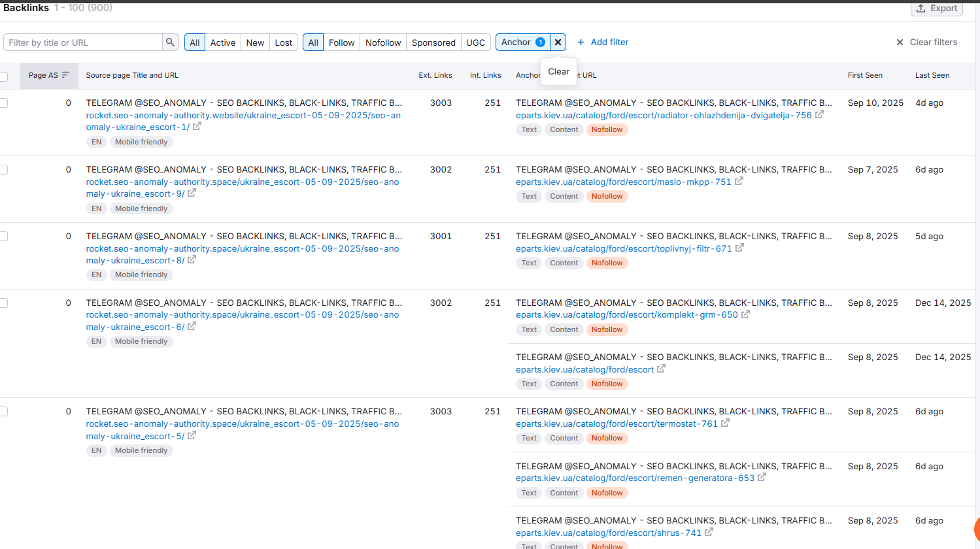Open external link icon for ukraine_escort-1 source
The width and height of the screenshot is (980, 549).
click(x=197, y=127)
